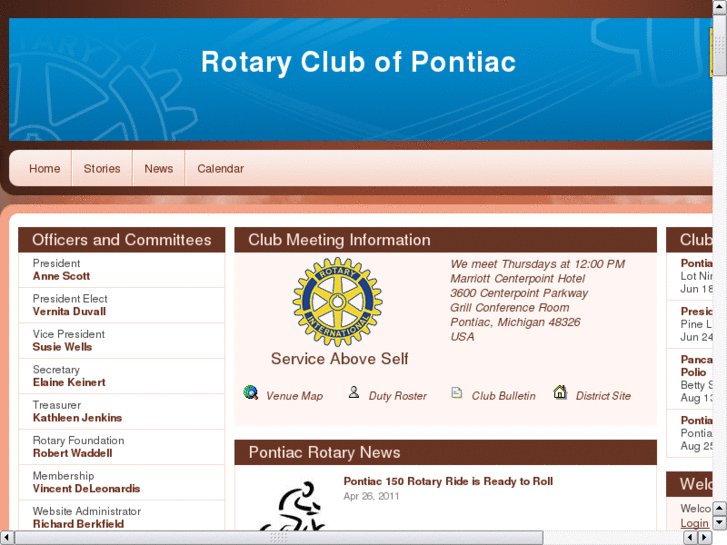Viewport: 727px width, 545px height.
Task: Click the '3600 Centerpoint Parkway' address line
Action: [519, 293]
